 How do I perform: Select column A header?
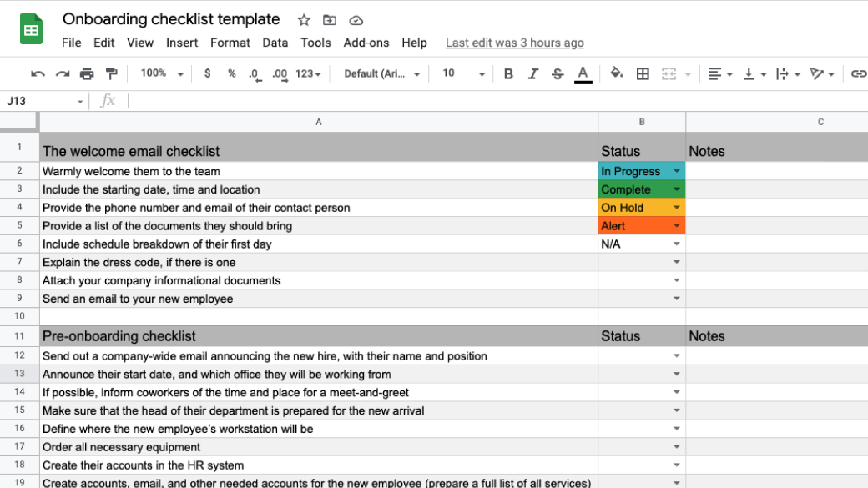point(319,122)
